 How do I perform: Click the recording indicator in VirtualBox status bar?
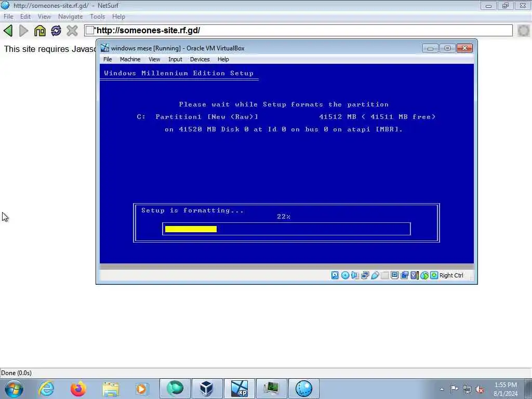pos(404,275)
